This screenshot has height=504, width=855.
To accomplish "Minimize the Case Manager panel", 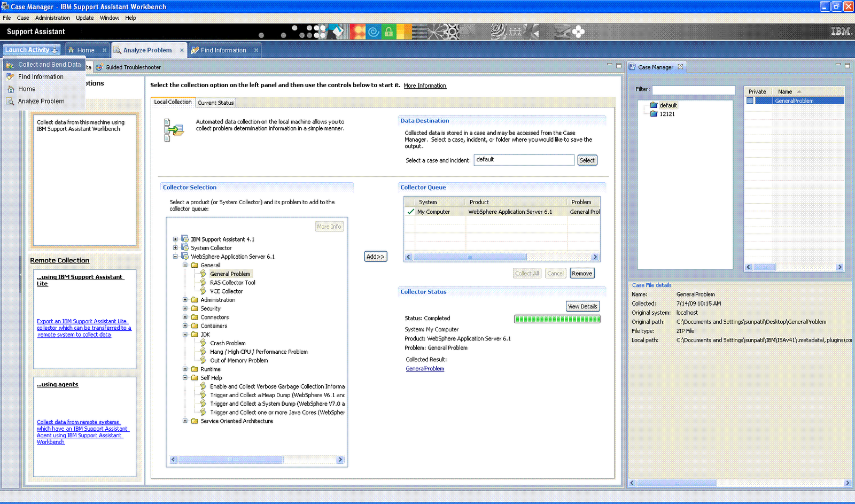I will coord(838,65).
